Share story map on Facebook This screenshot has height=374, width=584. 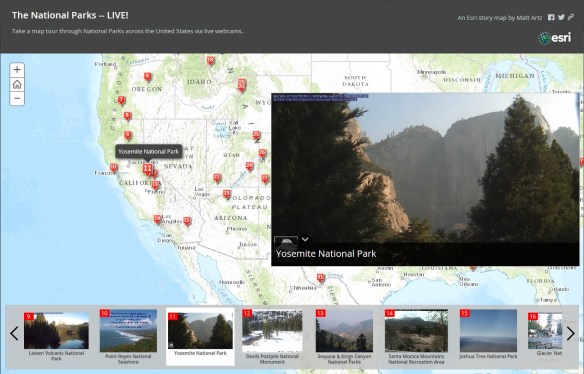pyautogui.click(x=551, y=17)
